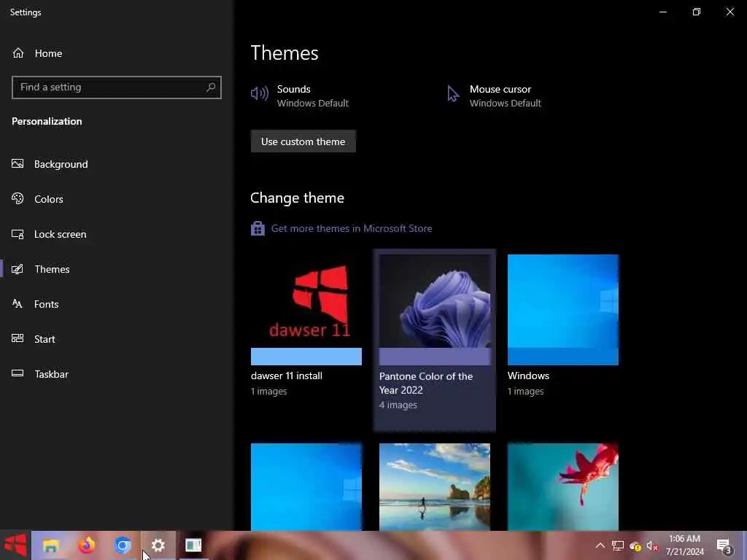Click the Sounds speaker icon
The image size is (747, 560).
point(260,93)
